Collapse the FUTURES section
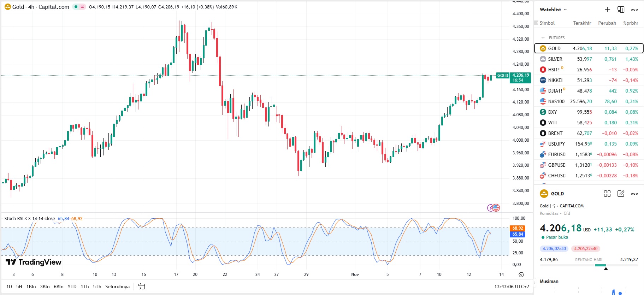This screenshot has width=644, height=295. click(543, 38)
